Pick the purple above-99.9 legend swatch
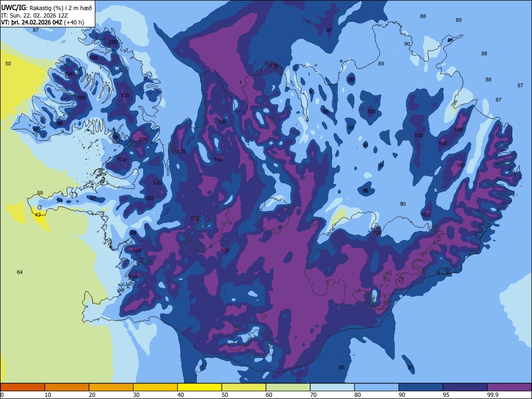The height and width of the screenshot is (399, 532). [509, 387]
